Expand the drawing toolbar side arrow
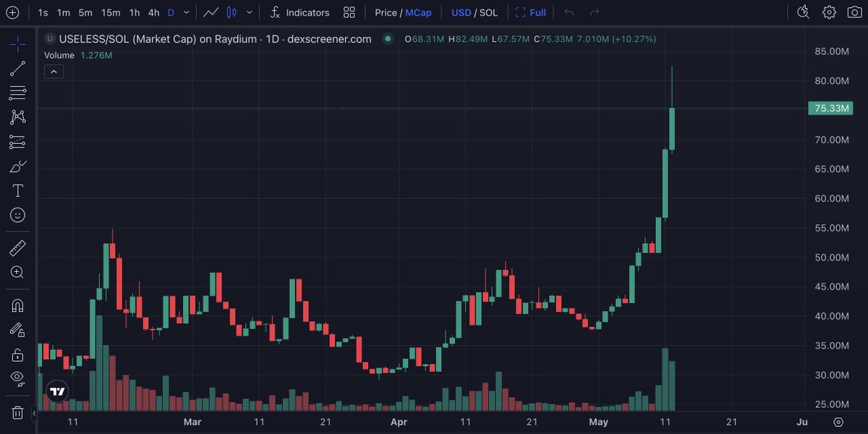 pyautogui.click(x=35, y=414)
